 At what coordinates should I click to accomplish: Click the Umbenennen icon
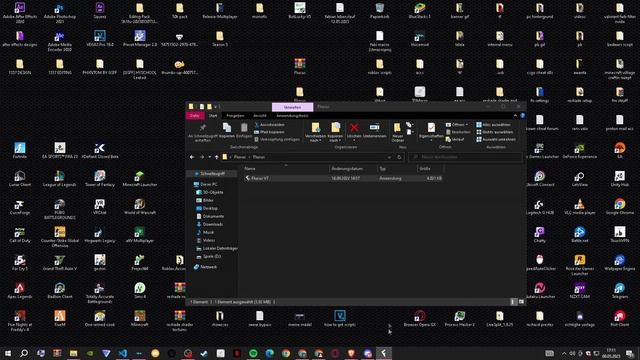pos(374,131)
